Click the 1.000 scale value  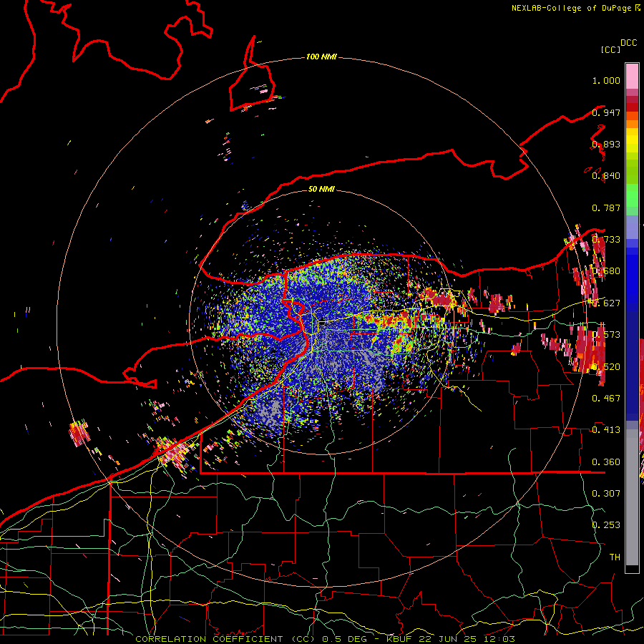pyautogui.click(x=606, y=80)
